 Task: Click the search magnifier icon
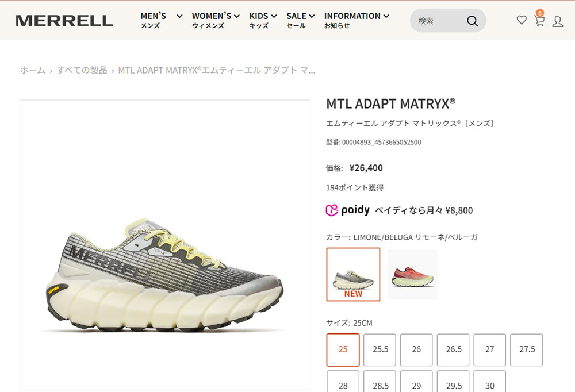tap(472, 21)
